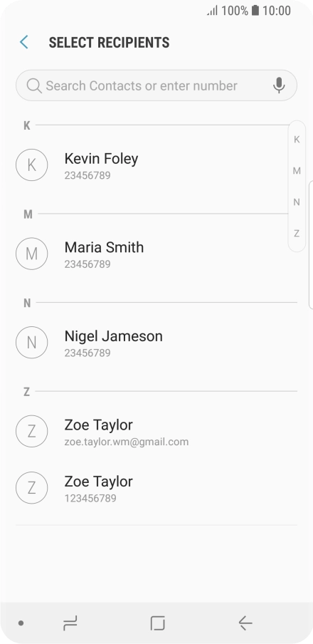Tap Nigel Jameson's N avatar circle

coord(31,342)
